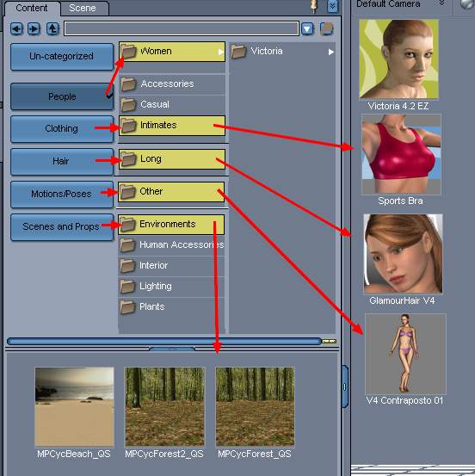
Task: Click the vertical panel divider handle
Action: click(345, 386)
